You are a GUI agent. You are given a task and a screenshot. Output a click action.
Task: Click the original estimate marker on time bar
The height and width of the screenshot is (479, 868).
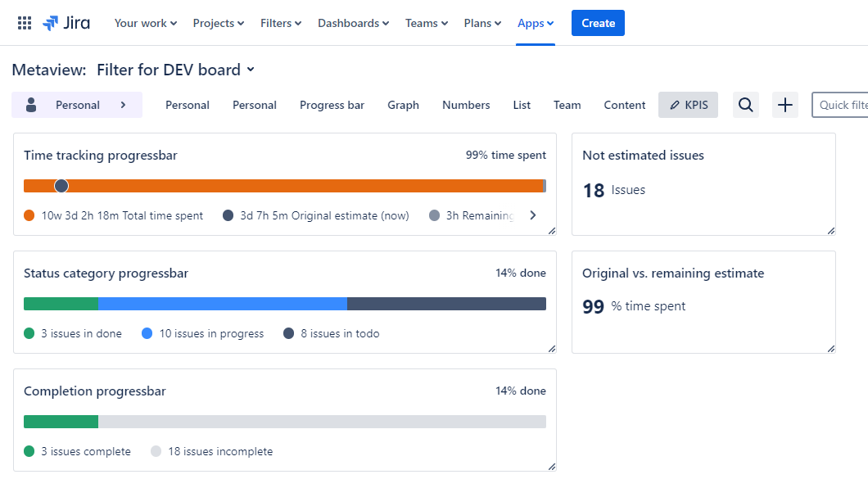pos(61,186)
